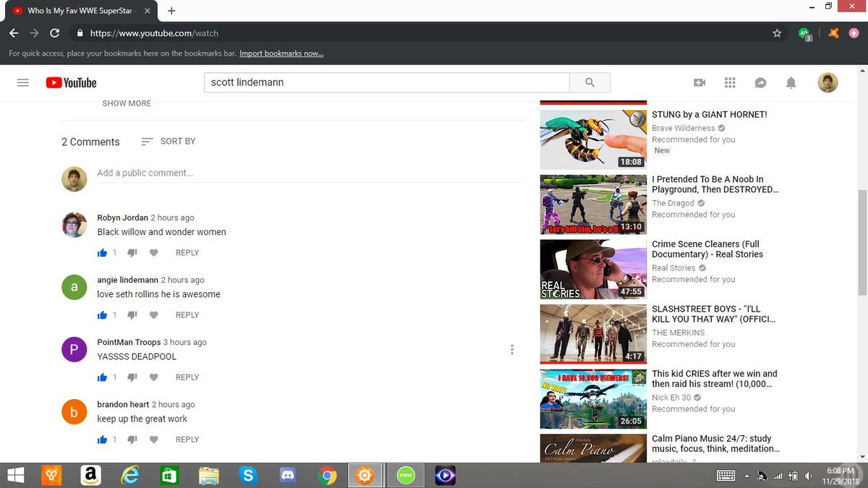868x488 pixels.
Task: Open Skype from the taskbar
Action: (248, 475)
